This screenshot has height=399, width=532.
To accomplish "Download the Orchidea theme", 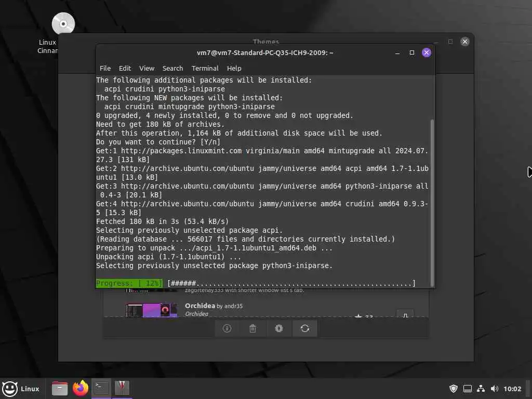I will 405,314.
